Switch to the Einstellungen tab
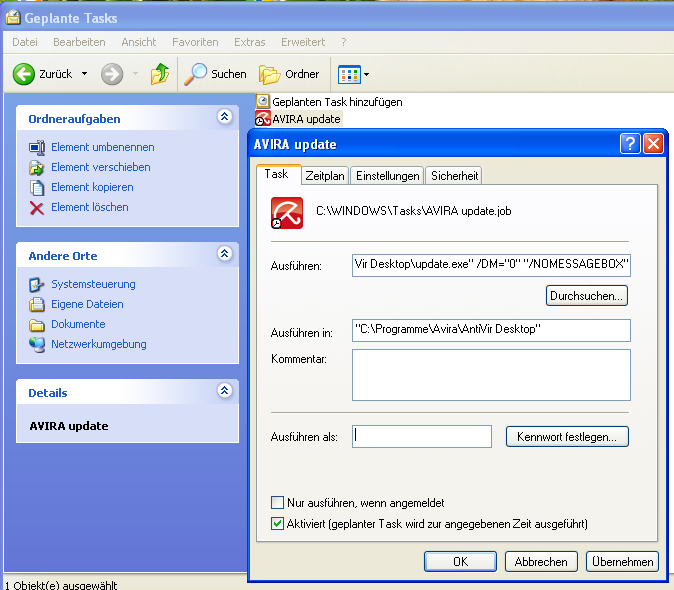Image resolution: width=674 pixels, height=590 pixels. [387, 176]
